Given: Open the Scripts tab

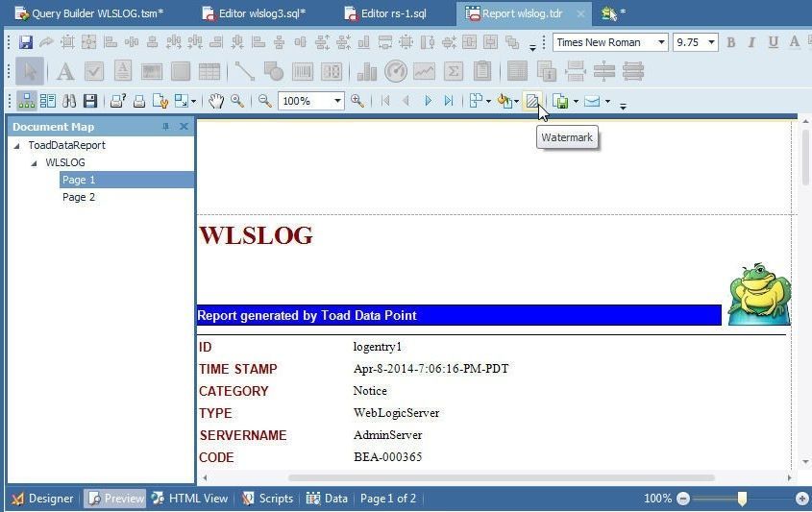Looking at the screenshot, I should [x=268, y=499].
